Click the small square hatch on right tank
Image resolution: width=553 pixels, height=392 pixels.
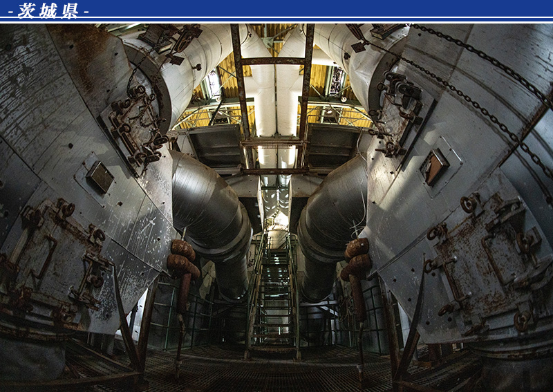click(434, 167)
